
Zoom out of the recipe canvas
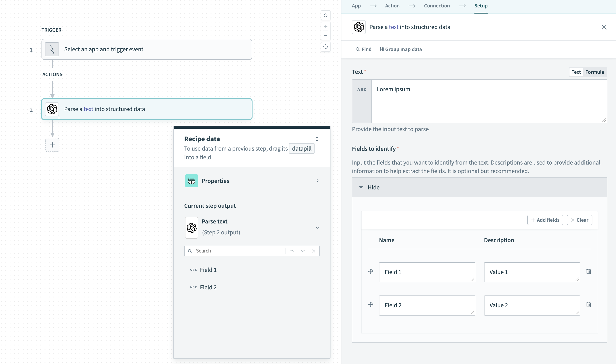pos(326,36)
